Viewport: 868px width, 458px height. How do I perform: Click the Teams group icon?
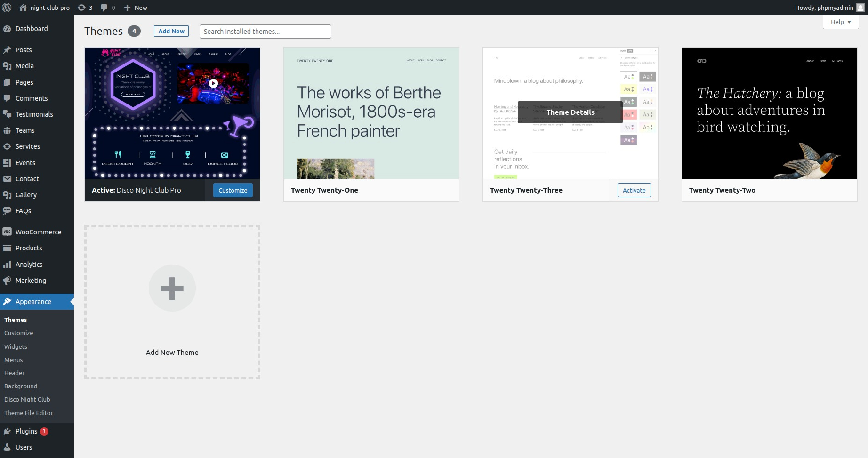coord(7,130)
